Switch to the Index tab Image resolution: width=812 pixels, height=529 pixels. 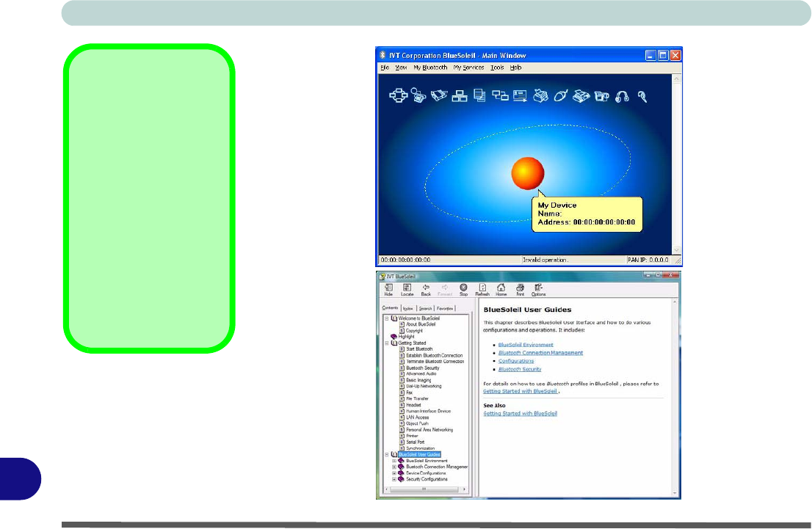[x=408, y=308]
